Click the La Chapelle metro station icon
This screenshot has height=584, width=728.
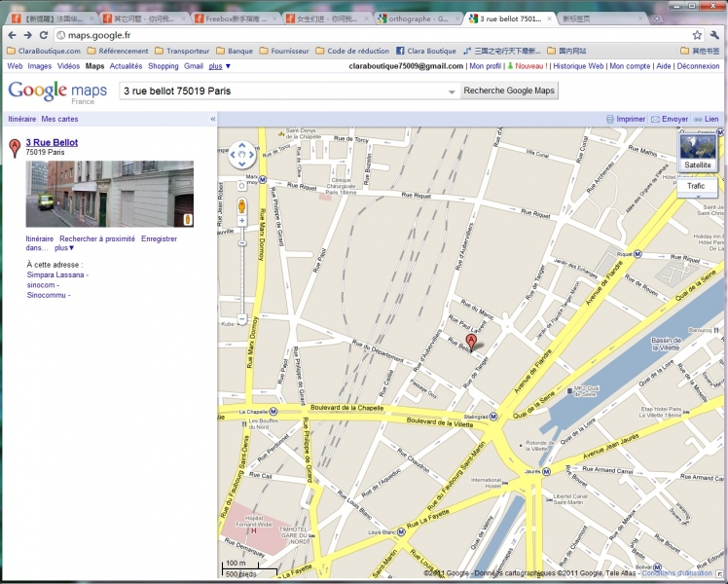click(273, 412)
